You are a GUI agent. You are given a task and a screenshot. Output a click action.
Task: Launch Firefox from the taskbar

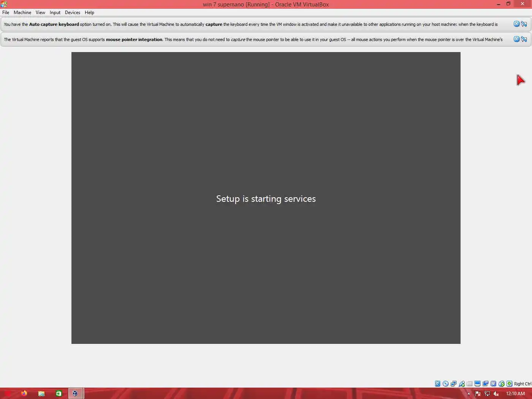24,393
